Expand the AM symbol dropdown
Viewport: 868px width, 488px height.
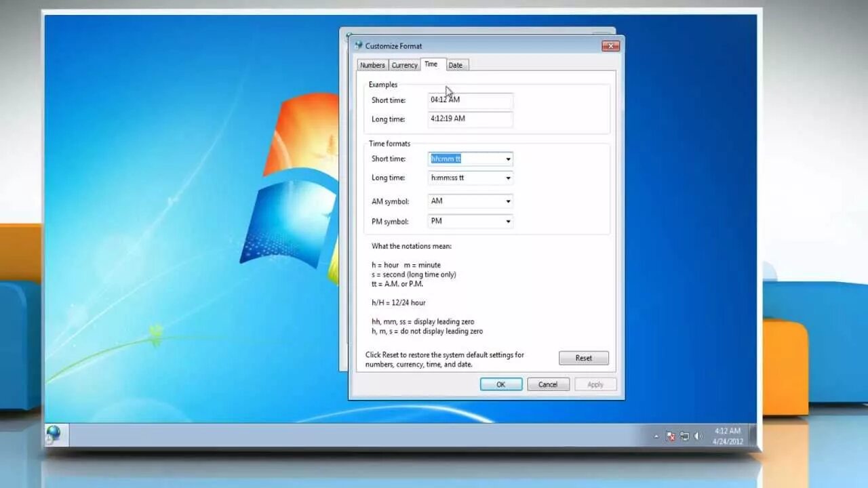508,201
